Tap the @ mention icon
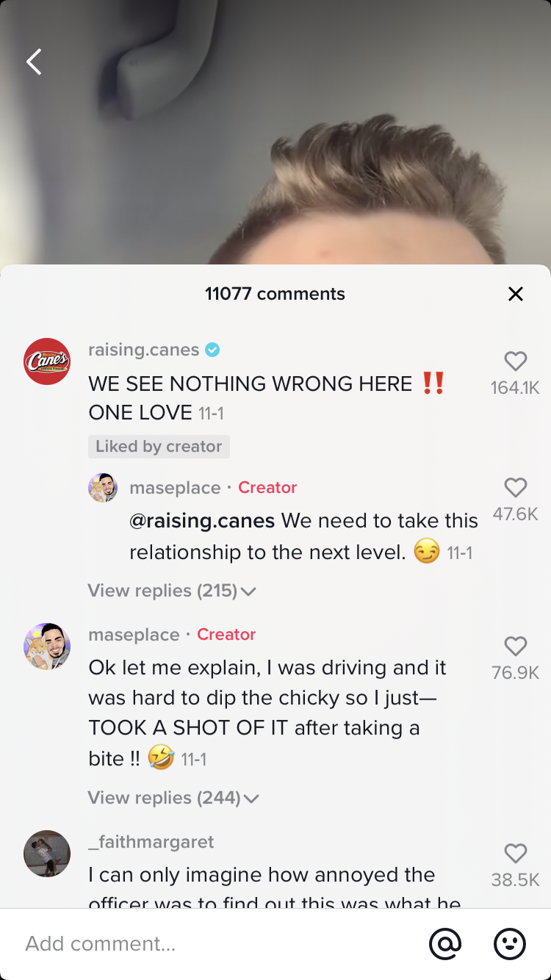The image size is (551, 980). pos(445,944)
